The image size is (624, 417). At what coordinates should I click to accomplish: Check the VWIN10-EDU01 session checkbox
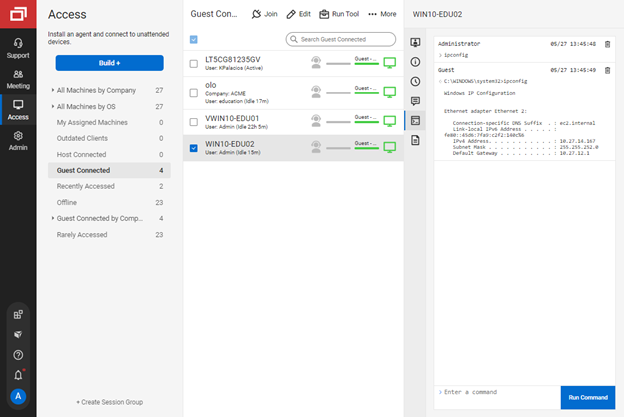pos(193,122)
